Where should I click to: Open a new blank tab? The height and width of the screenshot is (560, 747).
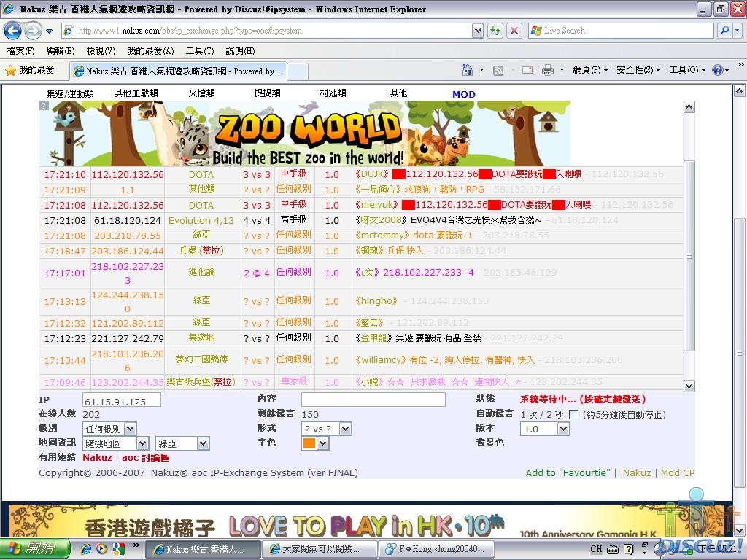click(x=298, y=71)
